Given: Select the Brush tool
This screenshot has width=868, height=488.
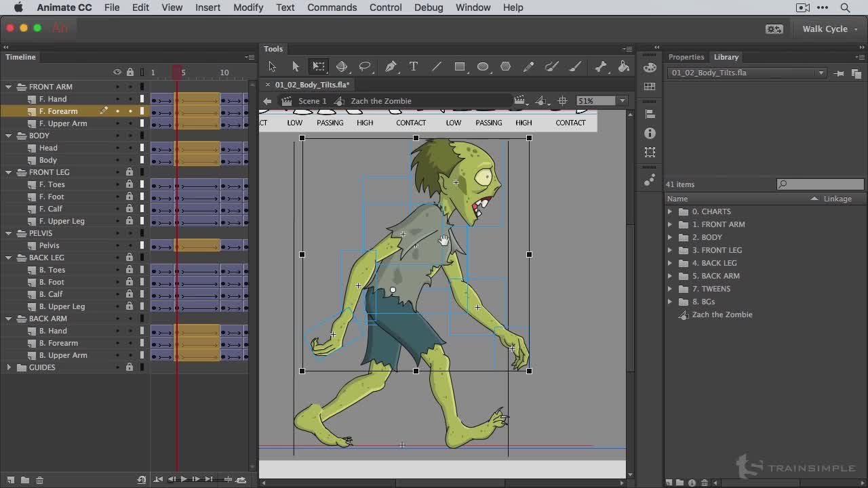Looking at the screenshot, I should [x=575, y=66].
